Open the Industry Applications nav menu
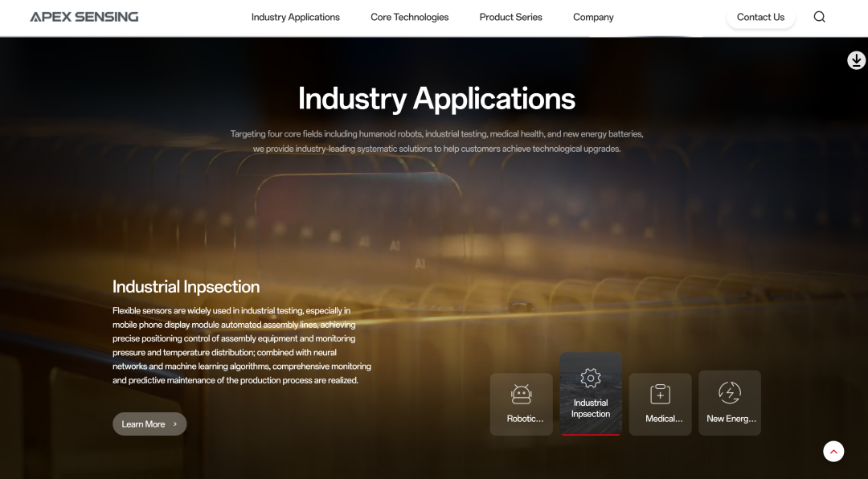This screenshot has width=868, height=479. (295, 17)
